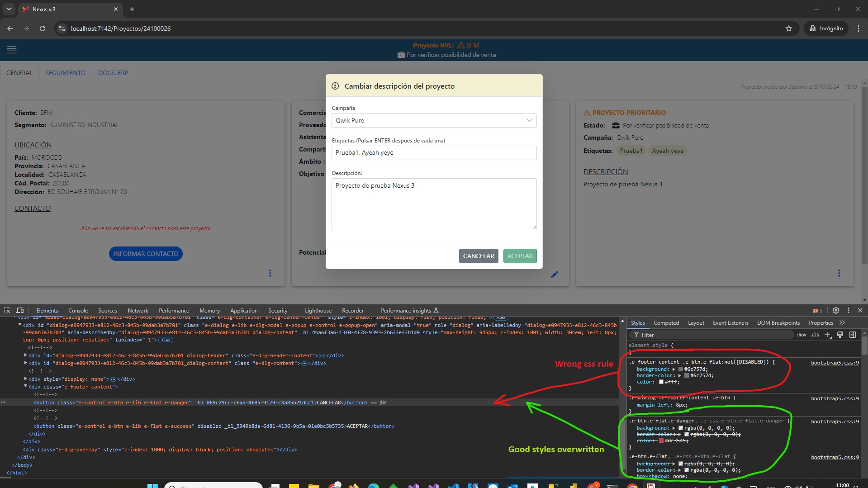Open the hamburger menu in app header
Screen dimensions: 868x488
(x=12, y=50)
